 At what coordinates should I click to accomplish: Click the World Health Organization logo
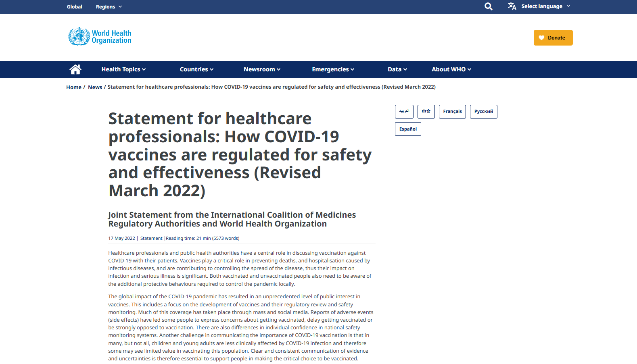pos(100,37)
